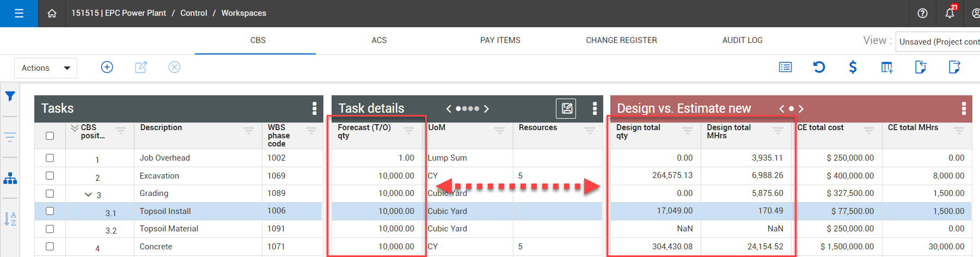980x257 pixels.
Task: Check the Job Overhead row checkbox
Action: pos(50,158)
